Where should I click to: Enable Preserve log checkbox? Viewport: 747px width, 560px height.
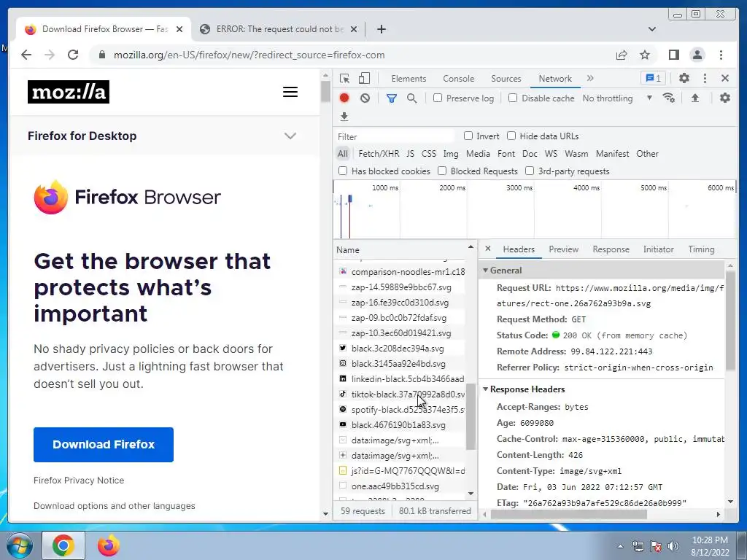[x=438, y=98]
